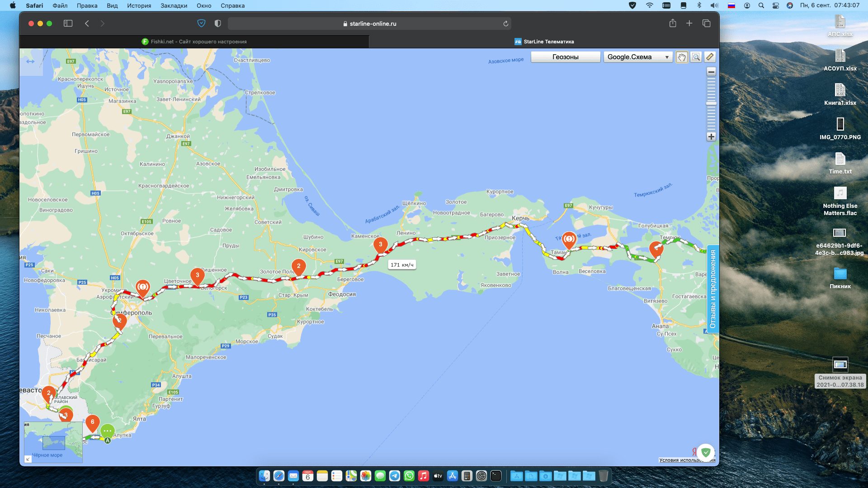Image resolution: width=868 pixels, height=488 pixels.
Task: Open the Правка menu
Action: pyautogui.click(x=87, y=5)
